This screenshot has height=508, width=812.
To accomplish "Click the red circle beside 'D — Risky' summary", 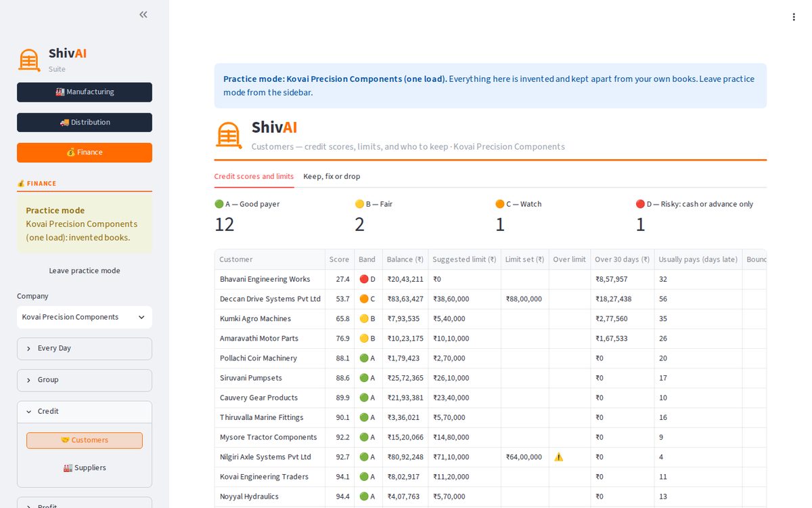I will [x=640, y=204].
